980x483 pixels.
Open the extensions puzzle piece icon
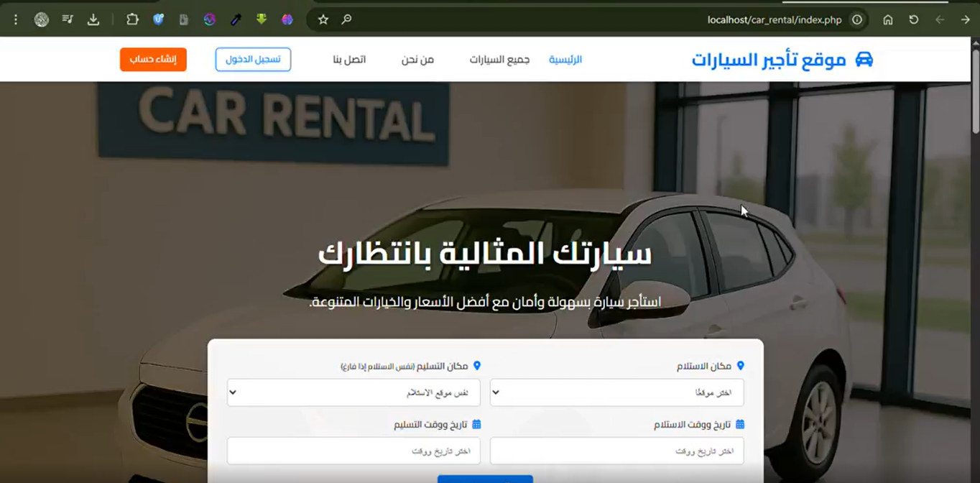coord(132,19)
